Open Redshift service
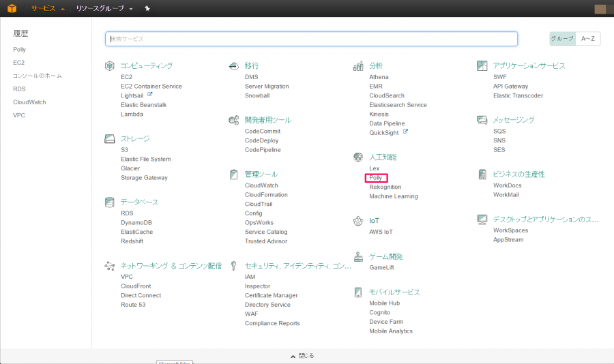Viewport: 614px width, 364px height. point(132,241)
